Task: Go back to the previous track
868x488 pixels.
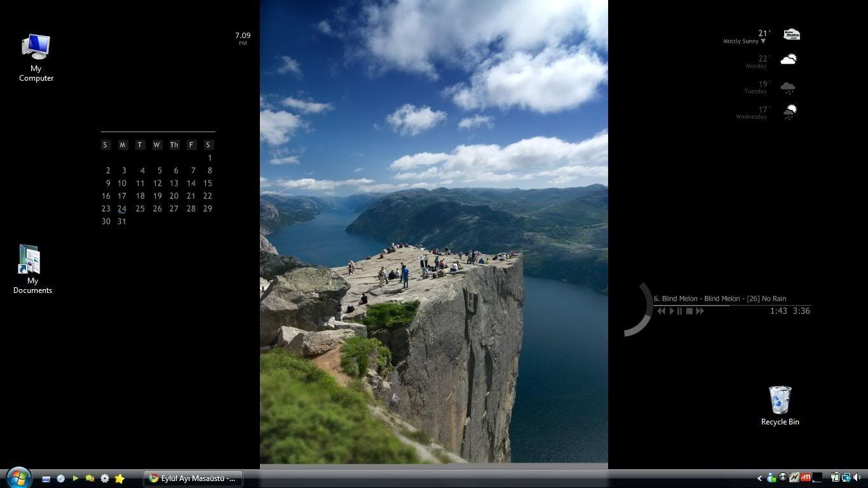Action: [x=661, y=311]
